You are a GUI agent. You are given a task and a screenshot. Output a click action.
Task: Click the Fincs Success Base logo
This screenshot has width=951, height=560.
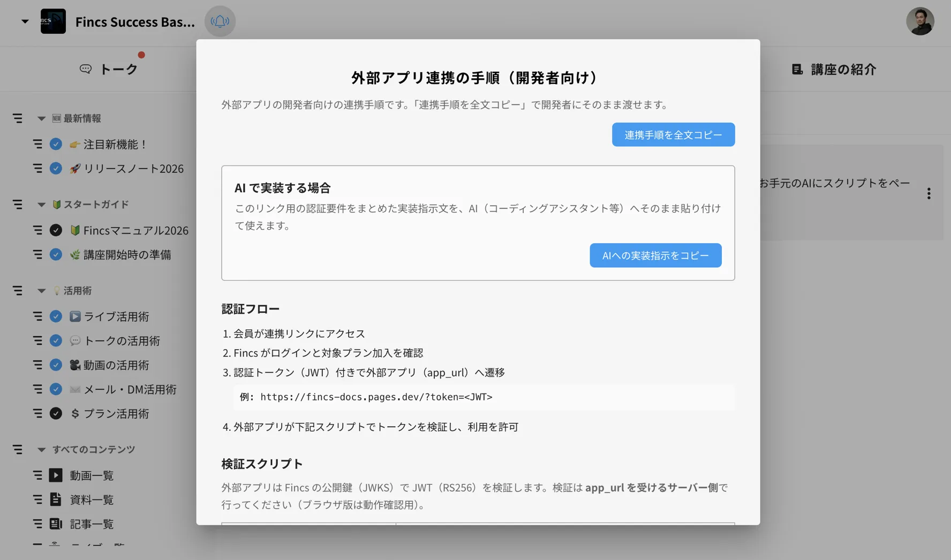(53, 21)
